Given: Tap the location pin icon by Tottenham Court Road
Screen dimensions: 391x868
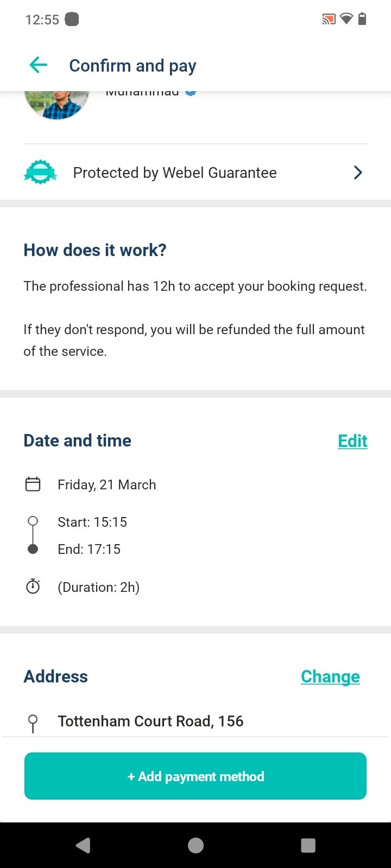Looking at the screenshot, I should tap(33, 723).
